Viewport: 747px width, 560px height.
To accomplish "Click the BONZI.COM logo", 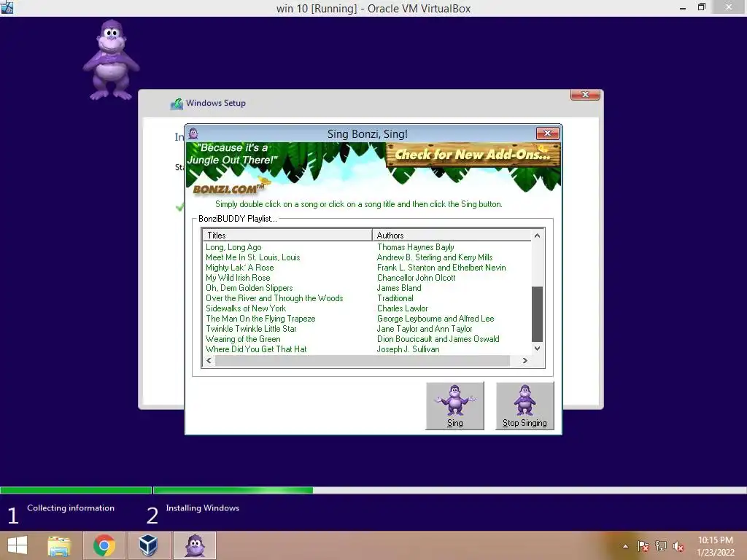I will coord(228,188).
